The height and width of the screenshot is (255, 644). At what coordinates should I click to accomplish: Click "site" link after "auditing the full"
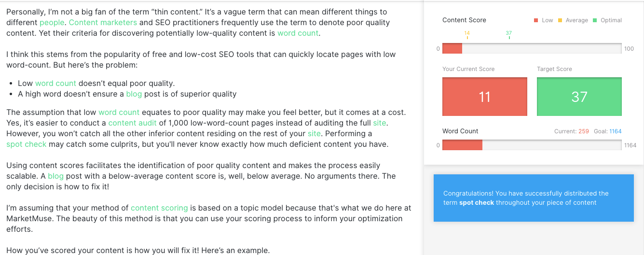(x=380, y=123)
